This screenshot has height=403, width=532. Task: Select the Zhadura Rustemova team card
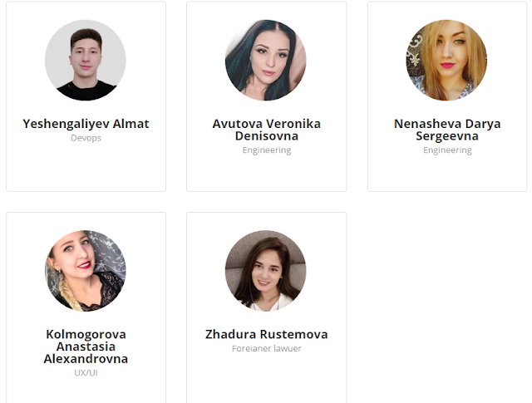267,307
